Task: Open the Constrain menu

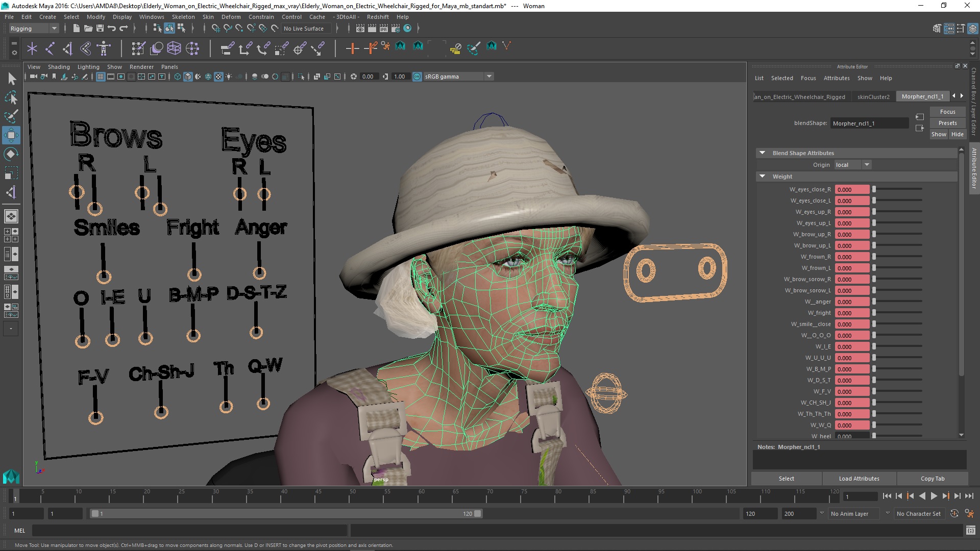Action: click(x=261, y=17)
